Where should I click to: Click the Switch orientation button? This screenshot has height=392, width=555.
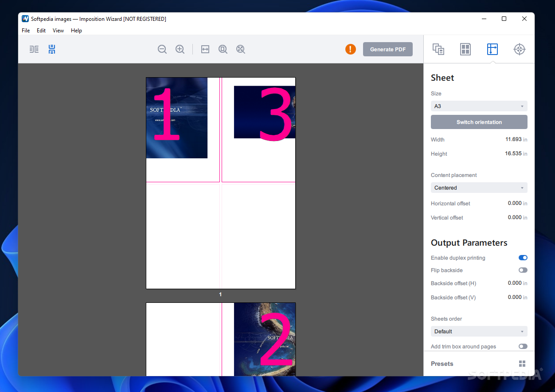coord(479,122)
